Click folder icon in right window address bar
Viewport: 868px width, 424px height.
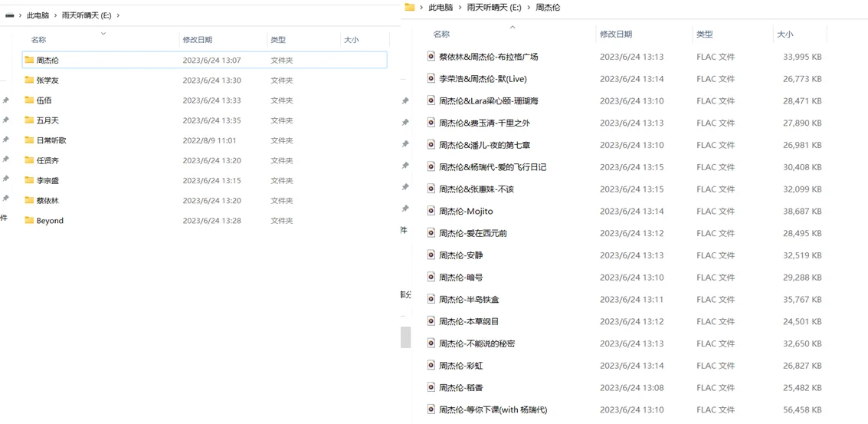point(410,7)
